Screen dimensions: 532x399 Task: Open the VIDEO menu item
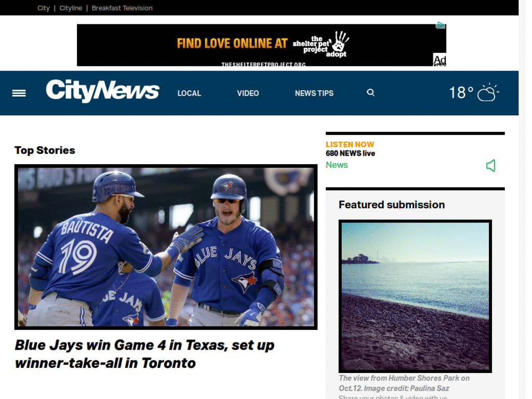(248, 94)
